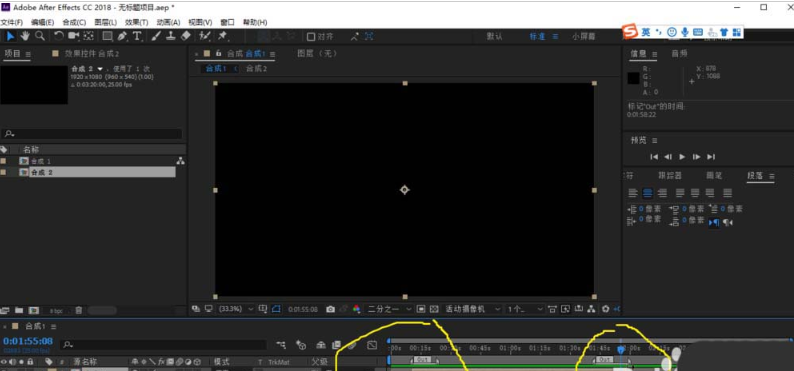The width and height of the screenshot is (794, 371).
Task: Select the Pen tool
Action: 122,36
